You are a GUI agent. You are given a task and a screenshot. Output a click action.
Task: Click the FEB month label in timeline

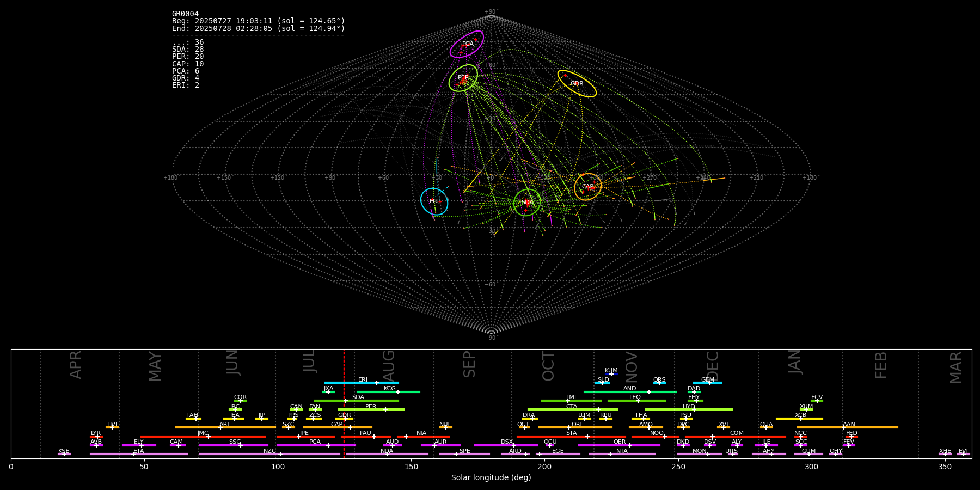(881, 365)
